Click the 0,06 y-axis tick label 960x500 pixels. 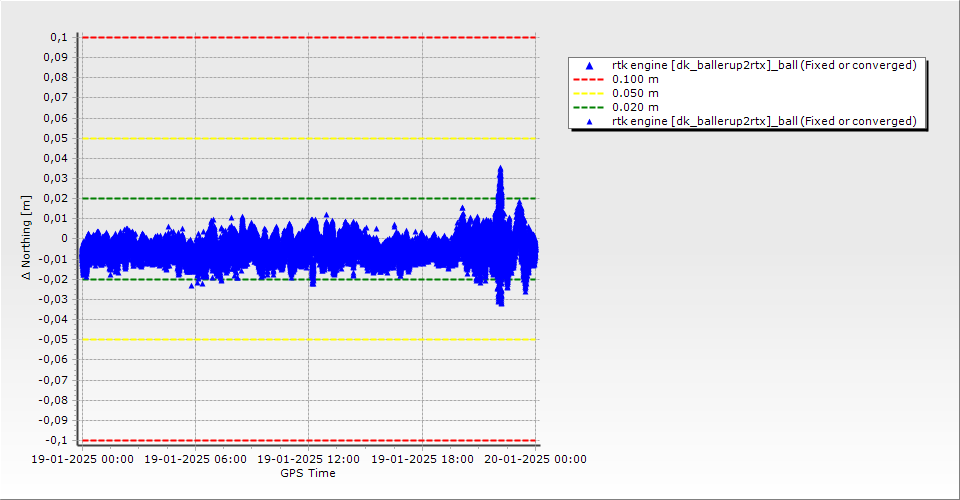click(x=56, y=118)
